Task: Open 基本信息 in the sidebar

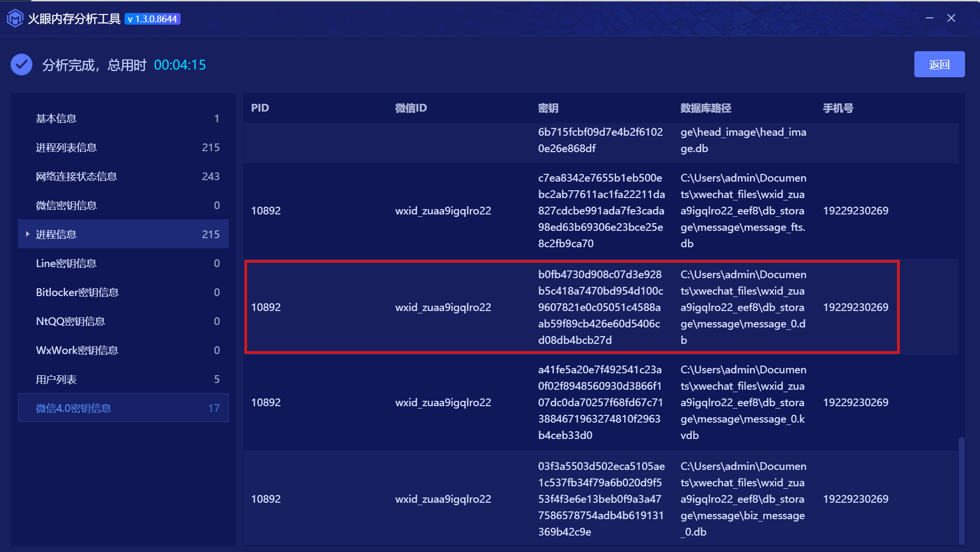Action: pyautogui.click(x=123, y=118)
